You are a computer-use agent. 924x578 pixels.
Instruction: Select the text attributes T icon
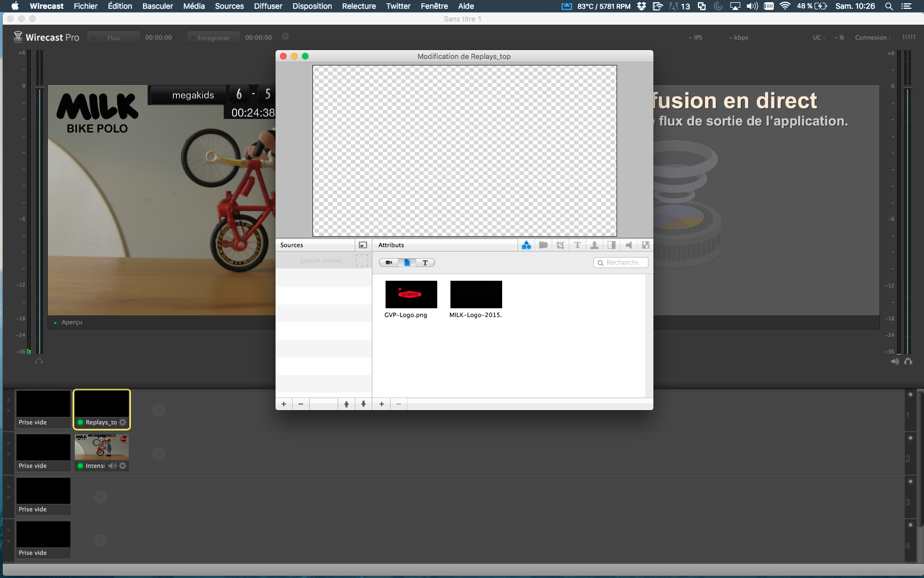pos(577,246)
